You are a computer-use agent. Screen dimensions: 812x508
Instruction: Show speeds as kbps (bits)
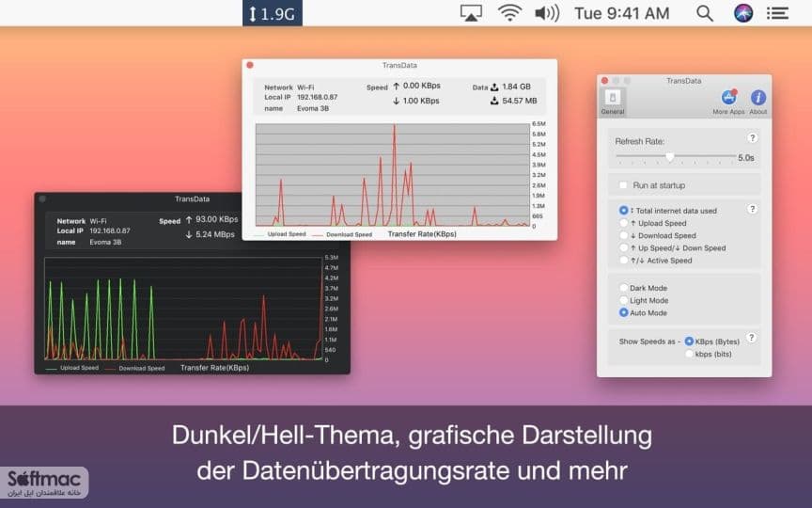pyautogui.click(x=689, y=354)
